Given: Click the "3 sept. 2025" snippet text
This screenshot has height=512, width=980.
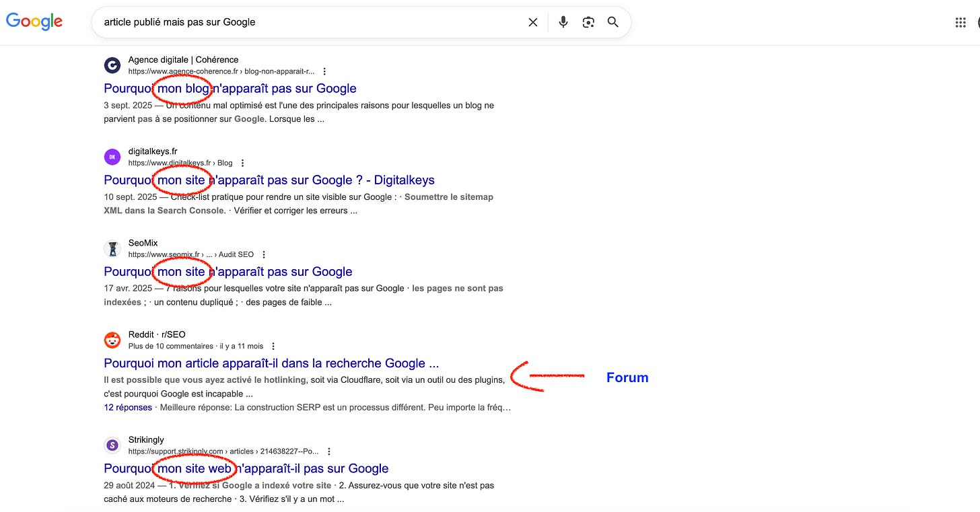Looking at the screenshot, I should (x=128, y=106).
